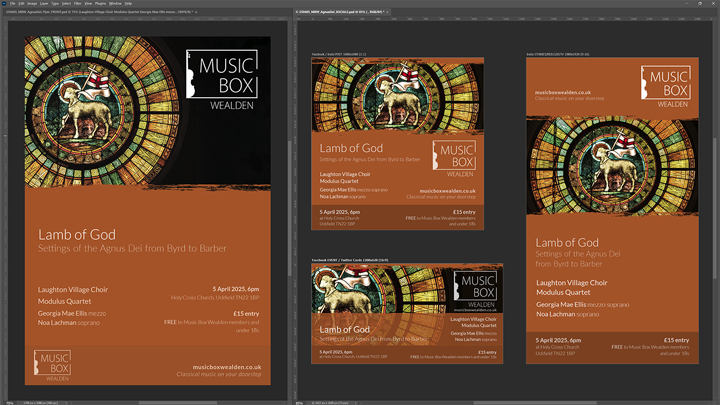Click the horizontal ruler of the socials document
The height and width of the screenshot is (405, 720).
pyautogui.click(x=505, y=19)
